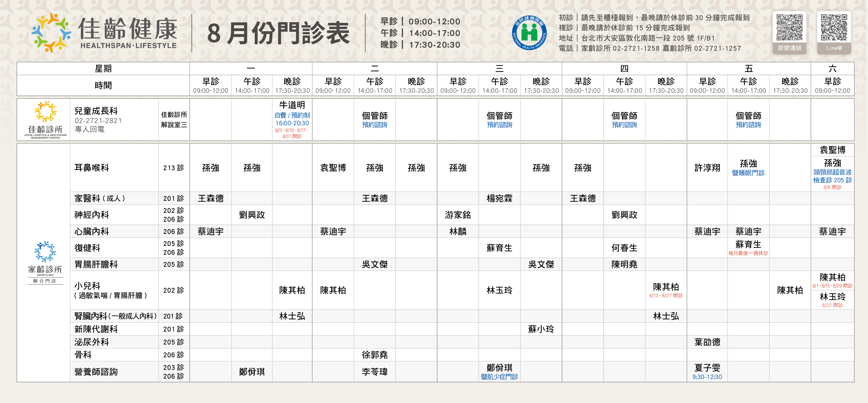Click 林士弘 in Thursday evening slot
The height and width of the screenshot is (403, 868).
666,316
